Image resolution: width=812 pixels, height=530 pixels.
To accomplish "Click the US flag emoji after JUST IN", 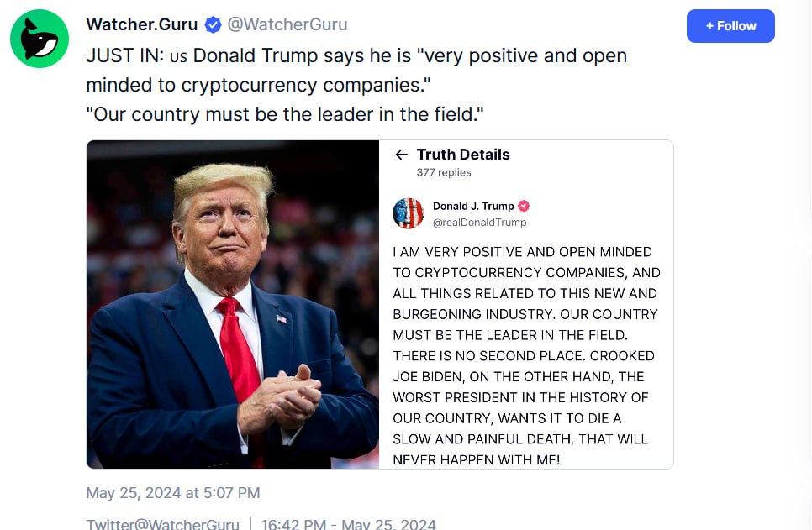I will coord(178,56).
